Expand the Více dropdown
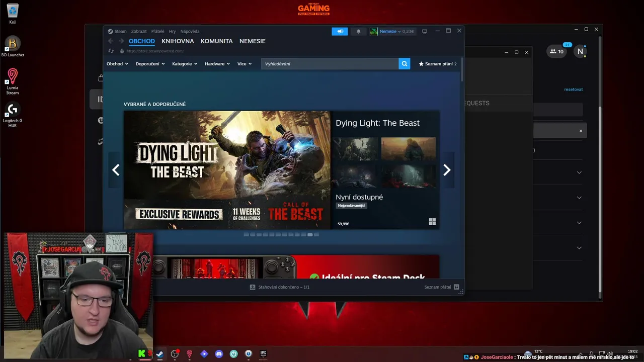The height and width of the screenshot is (362, 644). [245, 64]
